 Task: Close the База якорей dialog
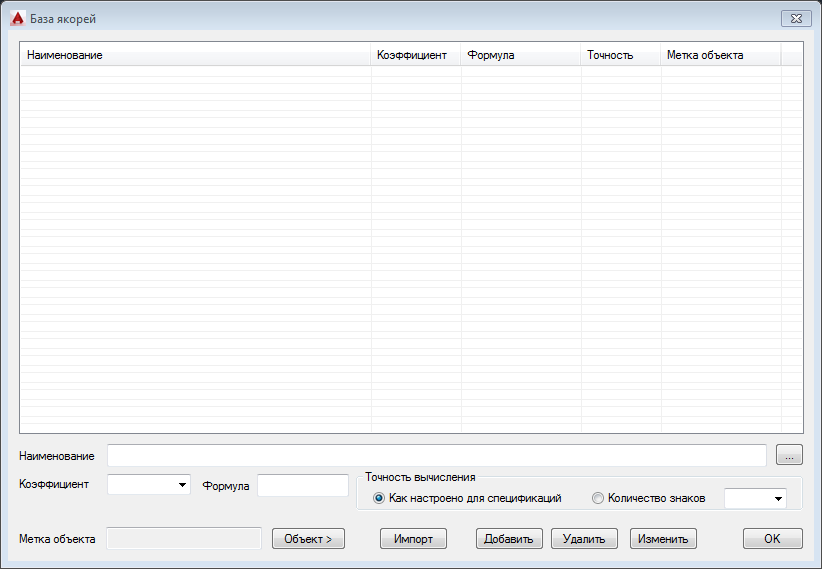coord(796,18)
